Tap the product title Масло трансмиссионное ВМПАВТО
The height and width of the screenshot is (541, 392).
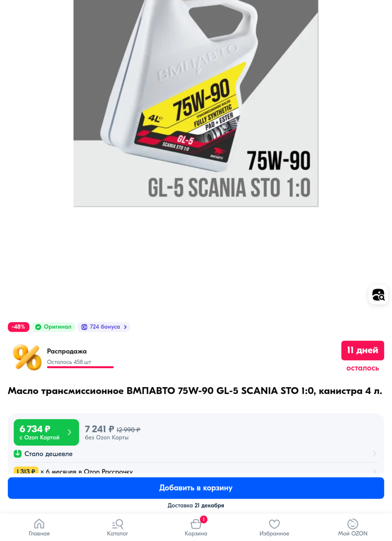tap(195, 391)
